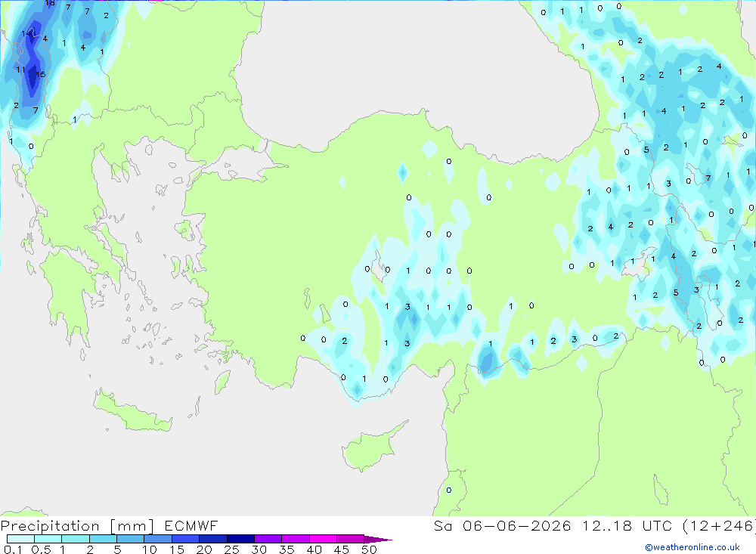Click the 2–5 mm legend color swatch

pyautogui.click(x=103, y=539)
